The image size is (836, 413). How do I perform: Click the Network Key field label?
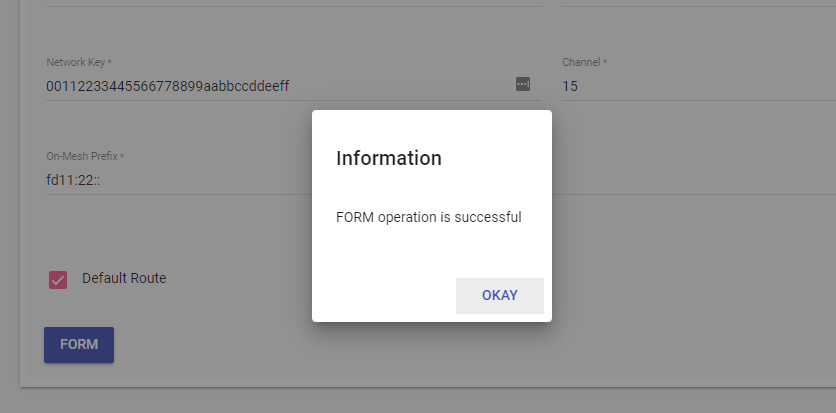pyautogui.click(x=78, y=62)
